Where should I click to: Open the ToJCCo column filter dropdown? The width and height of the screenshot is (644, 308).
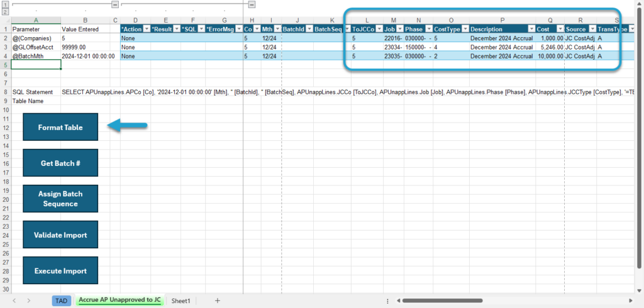pos(379,29)
